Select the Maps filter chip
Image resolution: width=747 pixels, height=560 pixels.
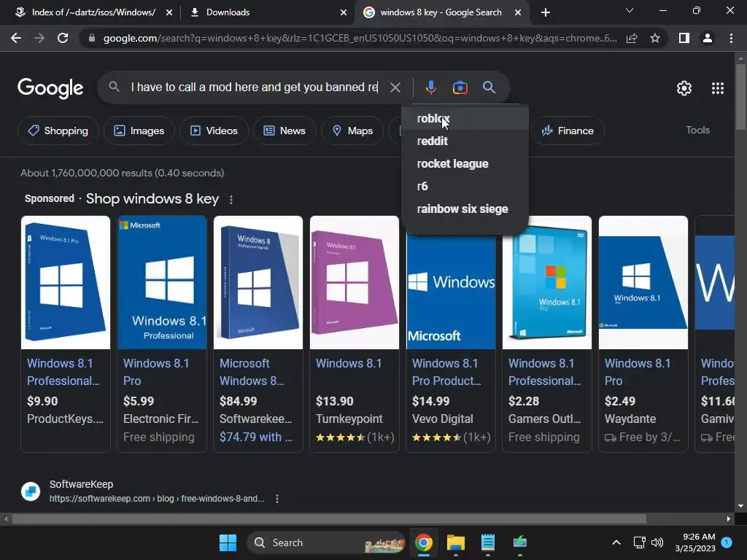point(352,131)
